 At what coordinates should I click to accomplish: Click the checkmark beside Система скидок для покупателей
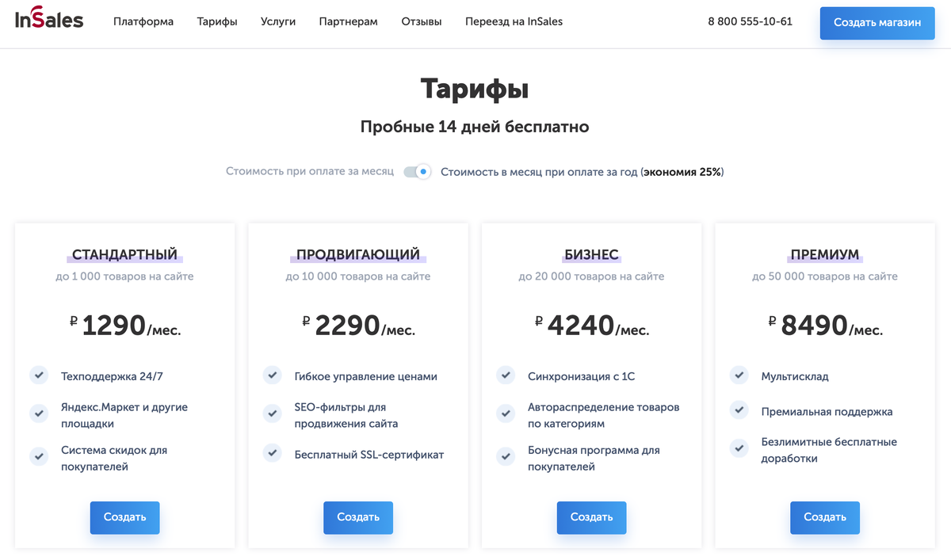tap(39, 457)
